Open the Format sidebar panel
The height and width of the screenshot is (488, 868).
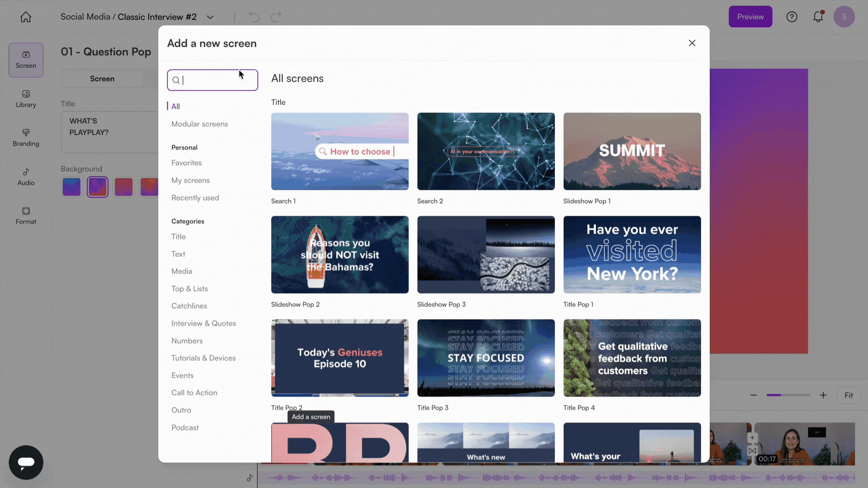coord(26,216)
